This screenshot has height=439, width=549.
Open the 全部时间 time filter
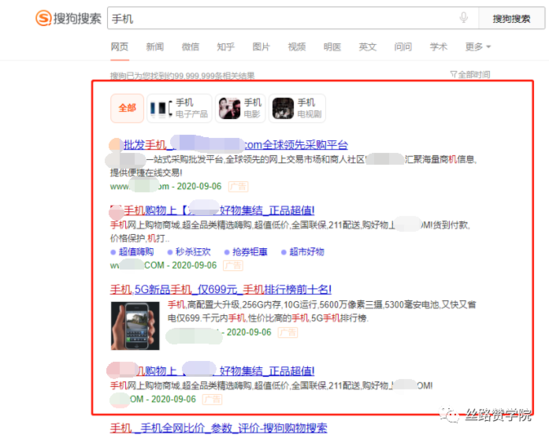tap(470, 74)
